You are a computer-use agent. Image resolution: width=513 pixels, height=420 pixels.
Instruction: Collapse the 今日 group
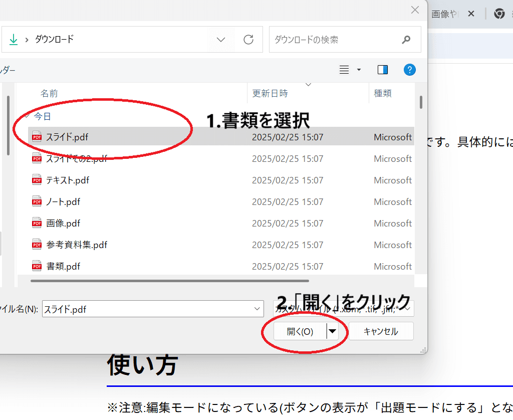(28, 116)
